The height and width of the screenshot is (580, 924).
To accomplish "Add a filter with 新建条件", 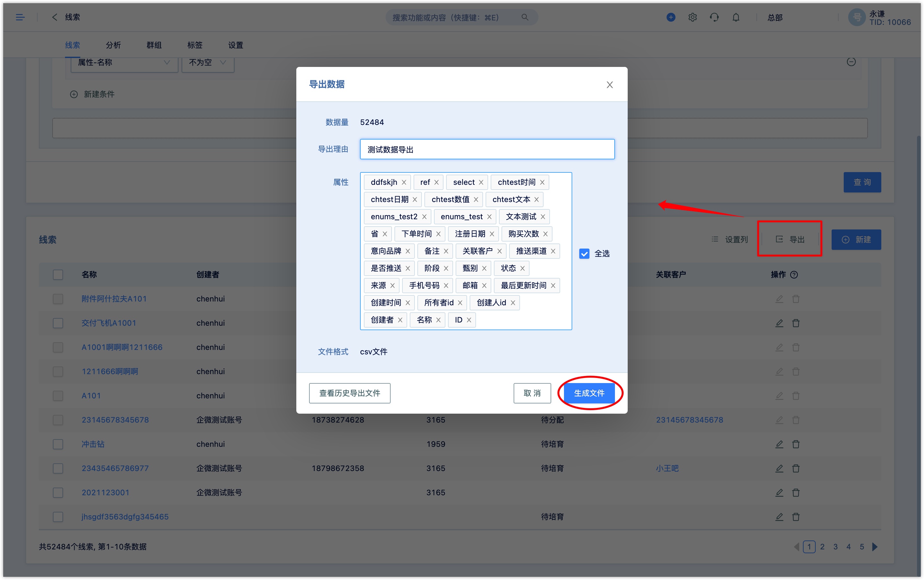I will click(x=92, y=94).
